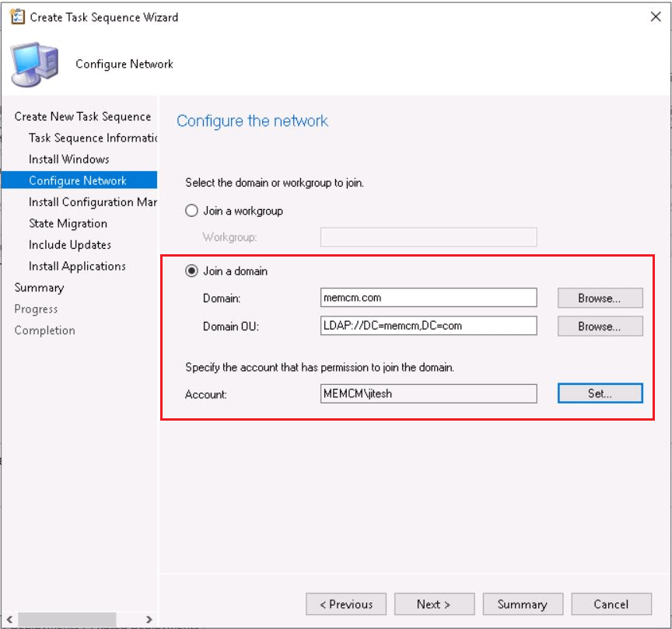The height and width of the screenshot is (629, 672).
Task: Select Install Applications in the sidebar
Action: coord(77,266)
